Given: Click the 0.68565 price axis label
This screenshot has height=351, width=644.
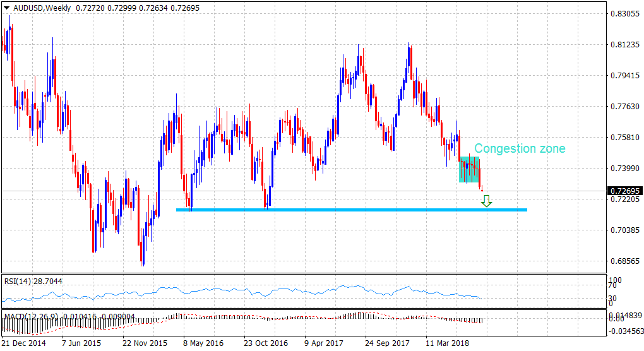Looking at the screenshot, I should point(624,261).
